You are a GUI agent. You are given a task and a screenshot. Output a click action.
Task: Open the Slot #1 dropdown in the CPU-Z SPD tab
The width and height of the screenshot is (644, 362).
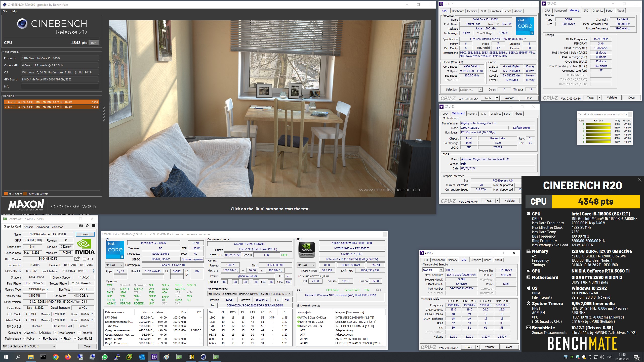click(x=433, y=270)
